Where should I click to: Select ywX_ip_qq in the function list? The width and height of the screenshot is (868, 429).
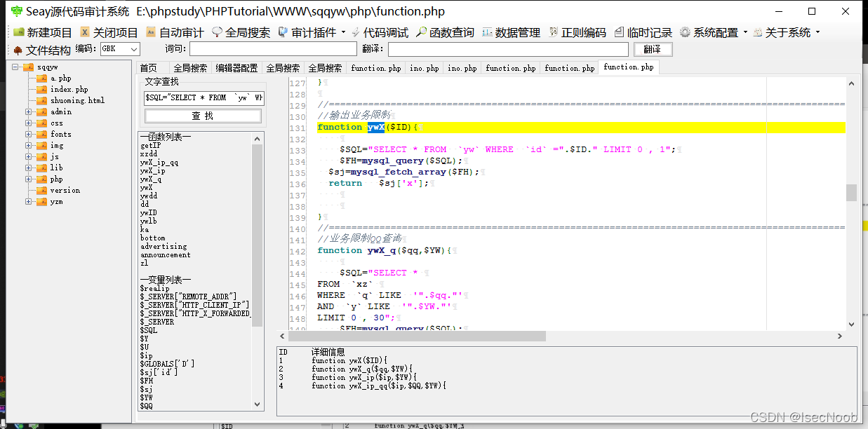(159, 163)
